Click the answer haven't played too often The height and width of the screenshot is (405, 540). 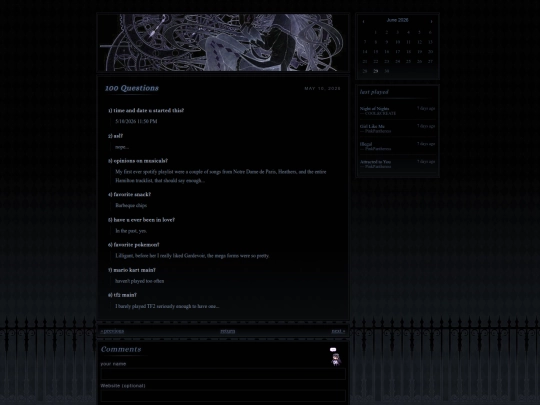[x=139, y=281]
